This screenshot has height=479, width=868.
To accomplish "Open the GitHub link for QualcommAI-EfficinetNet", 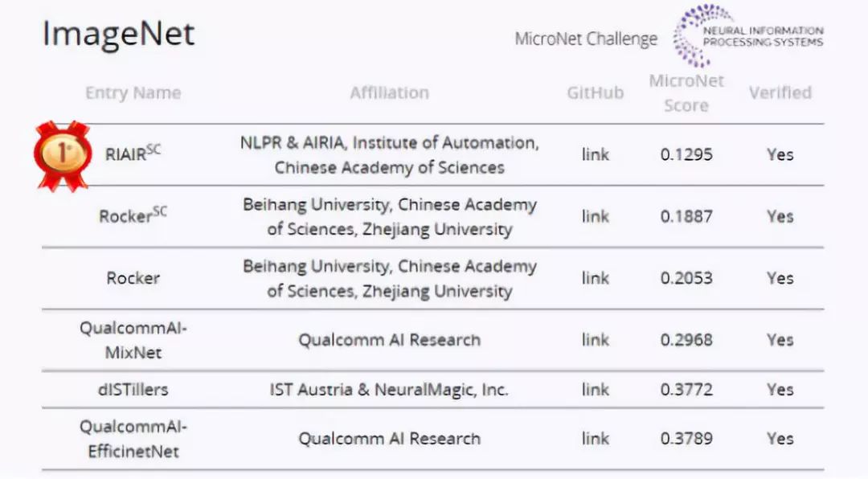I will click(596, 439).
